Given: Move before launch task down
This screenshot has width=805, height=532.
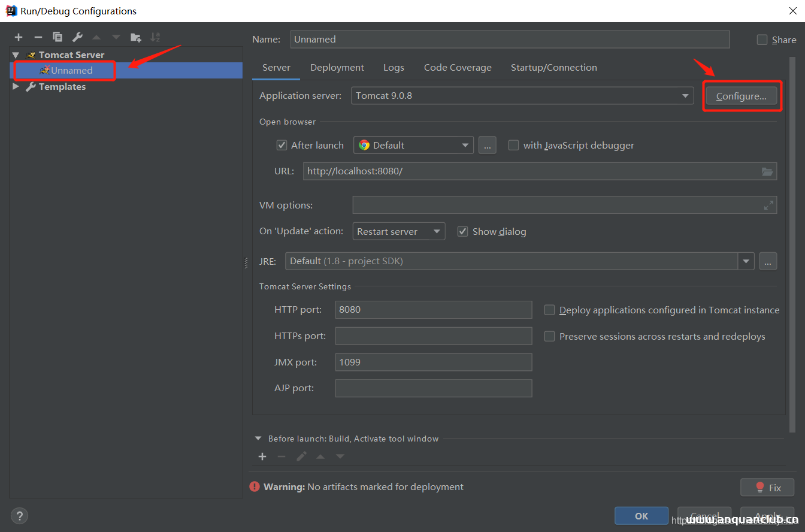Looking at the screenshot, I should 340,457.
